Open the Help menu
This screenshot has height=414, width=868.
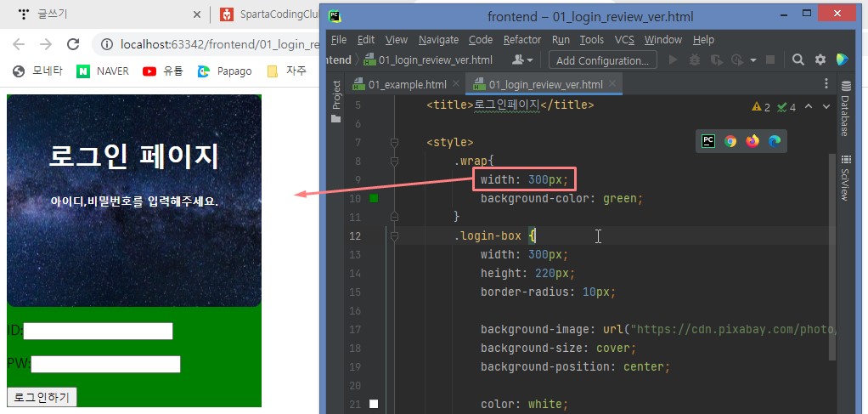pyautogui.click(x=703, y=40)
